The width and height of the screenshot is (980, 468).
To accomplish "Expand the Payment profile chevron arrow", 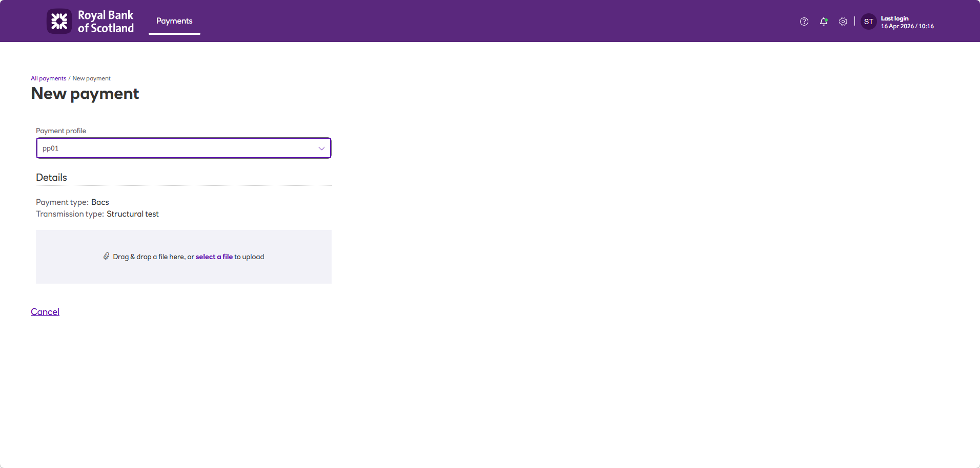I will tap(321, 148).
